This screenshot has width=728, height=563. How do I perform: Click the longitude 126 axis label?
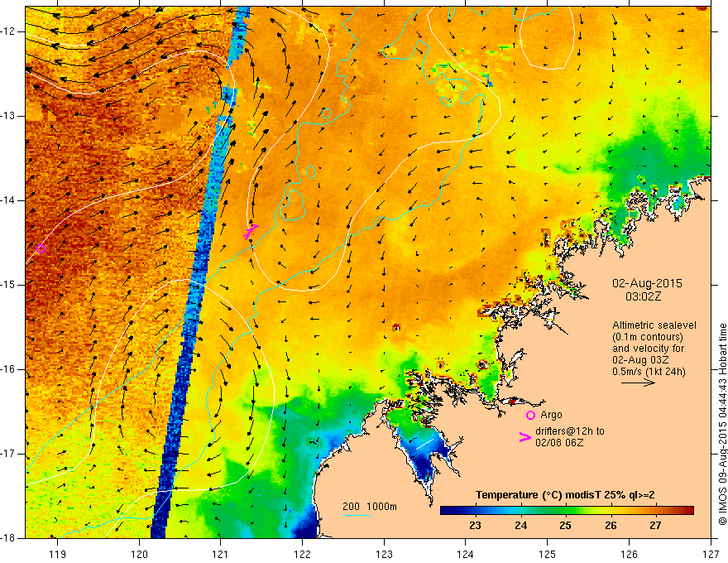coord(629,554)
